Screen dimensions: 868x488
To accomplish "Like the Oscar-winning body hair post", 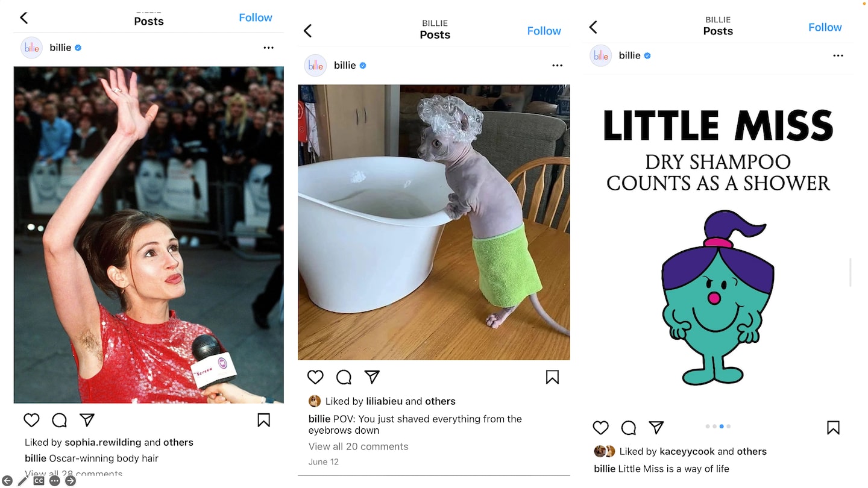I will (31, 420).
